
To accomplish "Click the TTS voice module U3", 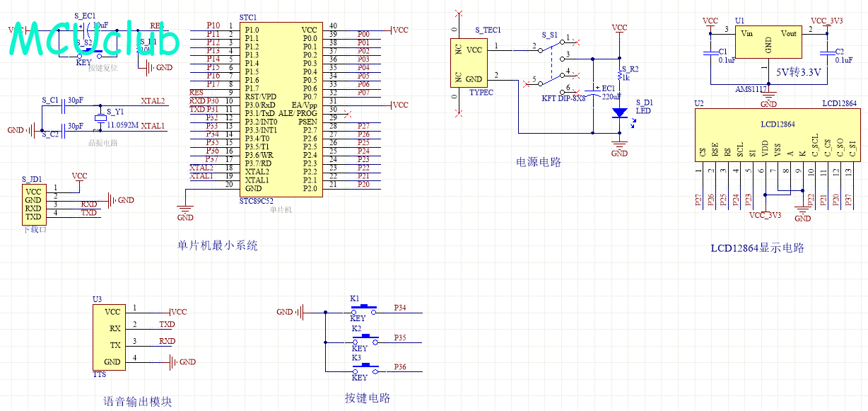I will [x=111, y=337].
